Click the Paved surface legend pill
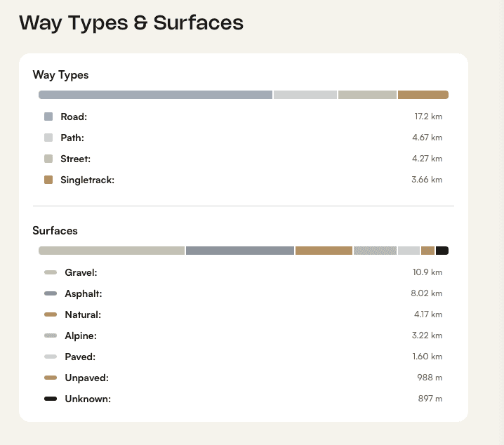This screenshot has height=445, width=504. [51, 357]
